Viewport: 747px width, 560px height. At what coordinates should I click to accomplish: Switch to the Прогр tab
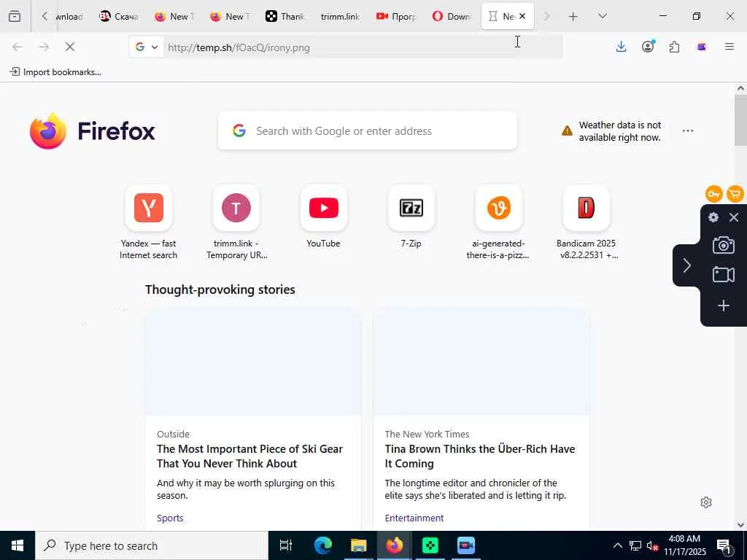396,16
